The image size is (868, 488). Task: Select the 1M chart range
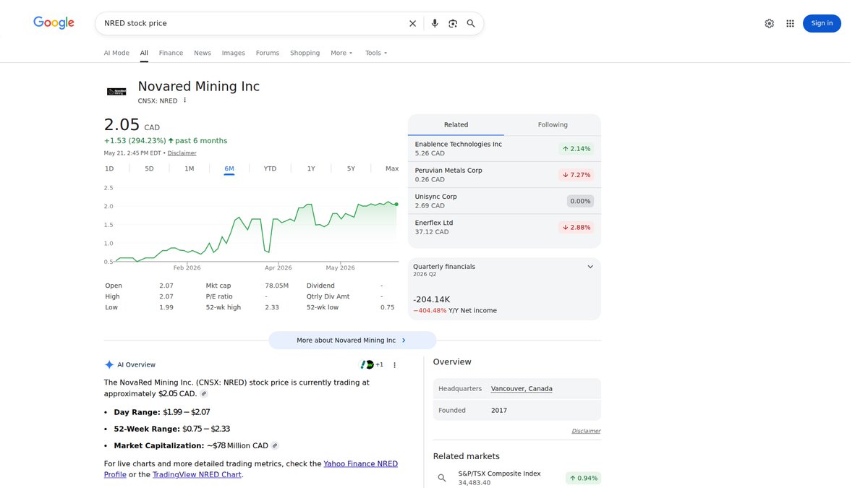pos(189,168)
